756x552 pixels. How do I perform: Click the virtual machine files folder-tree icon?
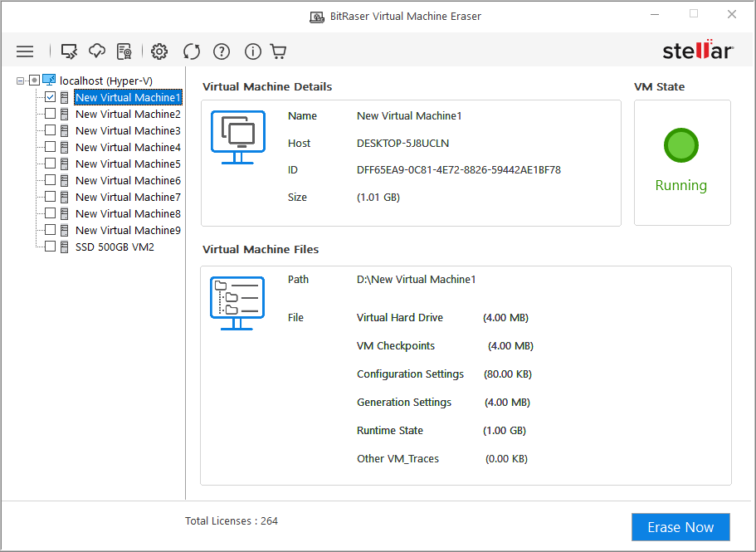coord(237,303)
